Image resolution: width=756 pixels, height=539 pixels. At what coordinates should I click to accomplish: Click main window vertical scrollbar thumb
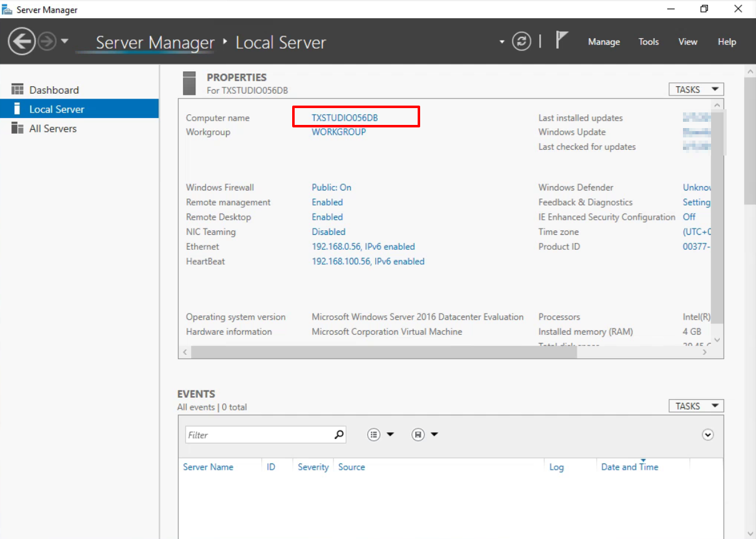pyautogui.click(x=750, y=141)
